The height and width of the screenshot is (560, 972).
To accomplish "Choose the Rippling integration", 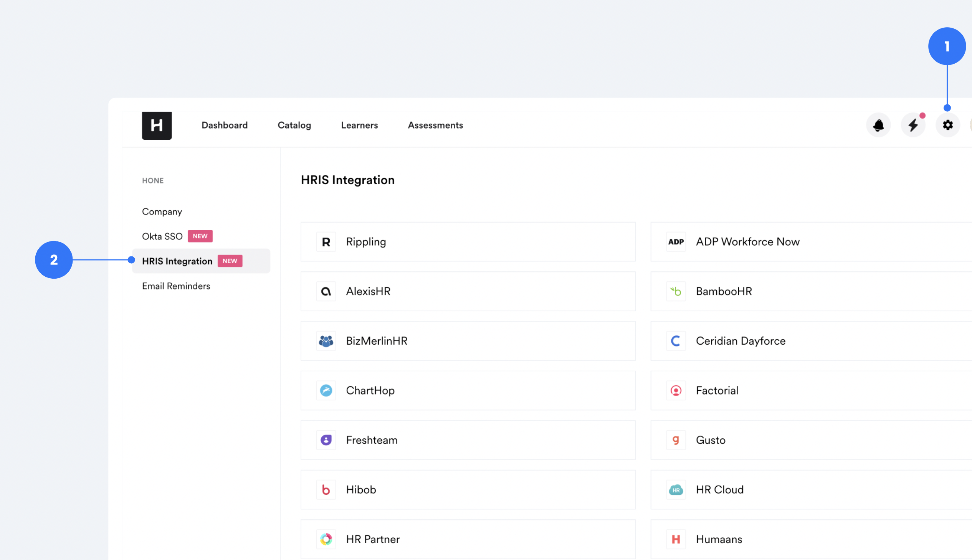I will tap(468, 242).
